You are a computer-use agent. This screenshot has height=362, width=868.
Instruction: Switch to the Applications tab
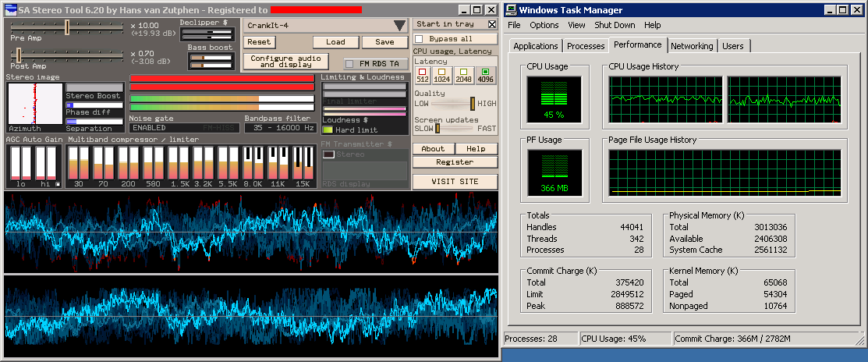[535, 46]
